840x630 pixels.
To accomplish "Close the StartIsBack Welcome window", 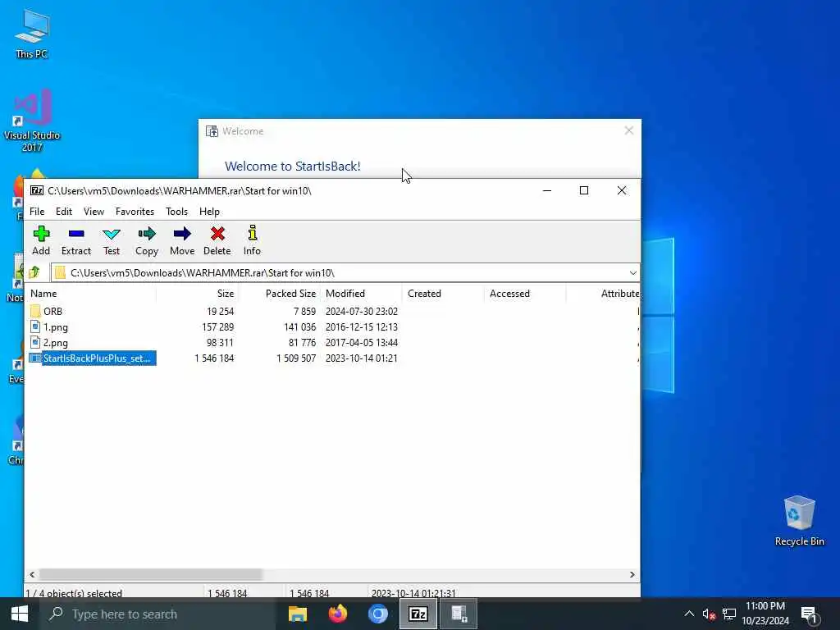I will [x=629, y=130].
